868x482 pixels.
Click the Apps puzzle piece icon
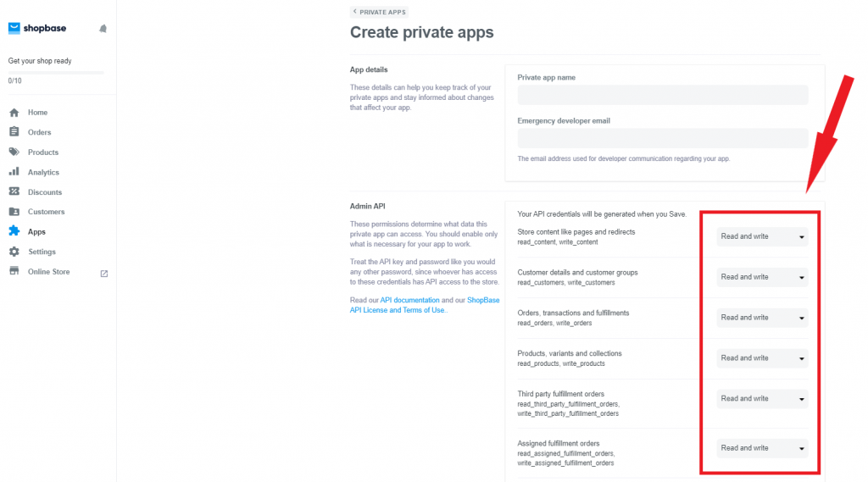point(14,231)
